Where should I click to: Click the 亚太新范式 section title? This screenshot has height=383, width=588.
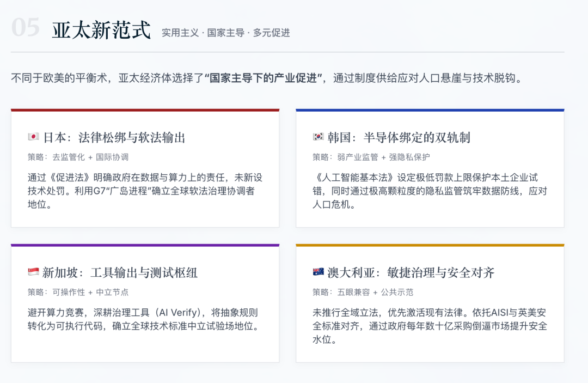[x=101, y=31]
